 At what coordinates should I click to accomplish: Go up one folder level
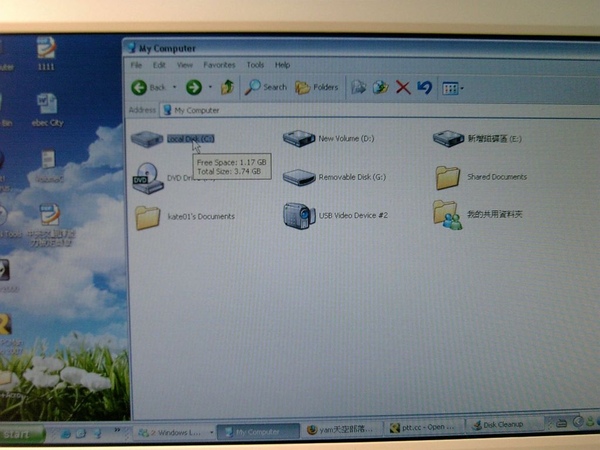click(227, 88)
